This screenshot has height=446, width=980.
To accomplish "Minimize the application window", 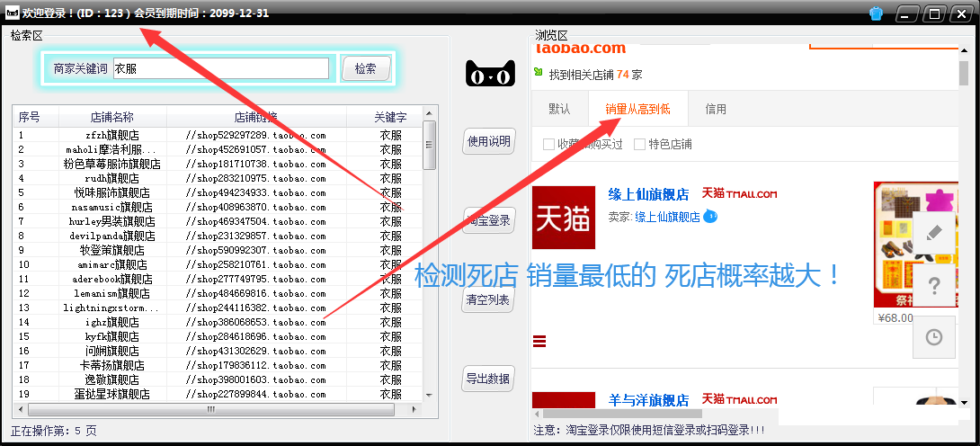I will [906, 13].
